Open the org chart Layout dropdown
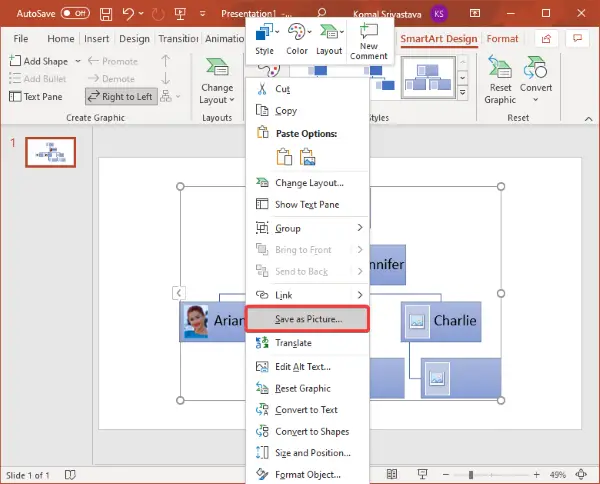Screen dimensions: 600x484 coord(170,96)
